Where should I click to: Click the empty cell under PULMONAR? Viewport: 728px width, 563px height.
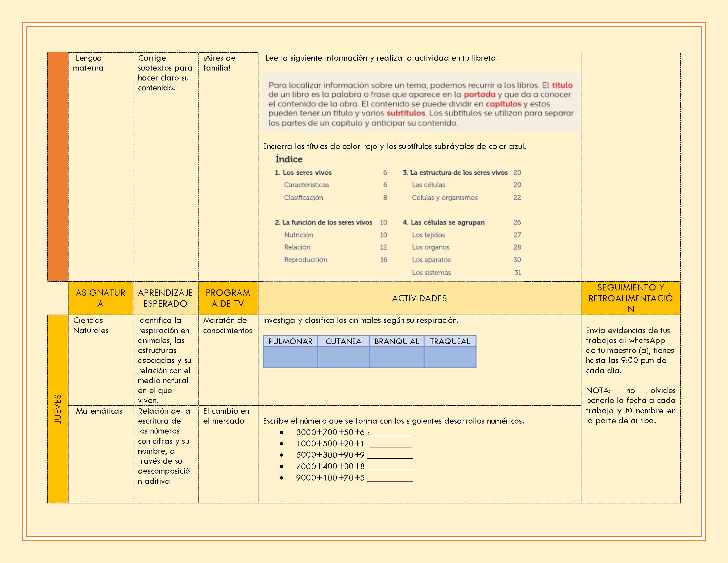point(290,357)
